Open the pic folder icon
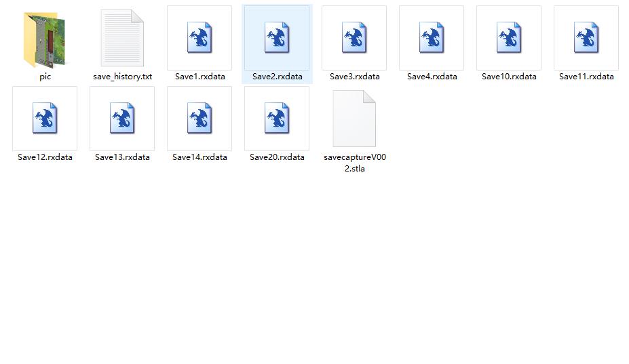Viewport: 629px width, 364px height. point(44,40)
